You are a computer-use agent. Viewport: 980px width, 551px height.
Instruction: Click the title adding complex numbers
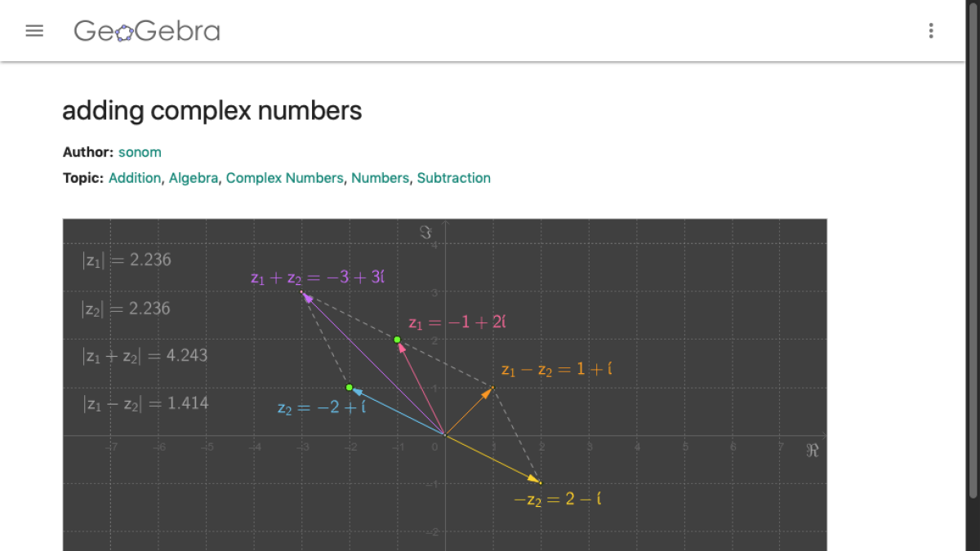[x=212, y=111]
